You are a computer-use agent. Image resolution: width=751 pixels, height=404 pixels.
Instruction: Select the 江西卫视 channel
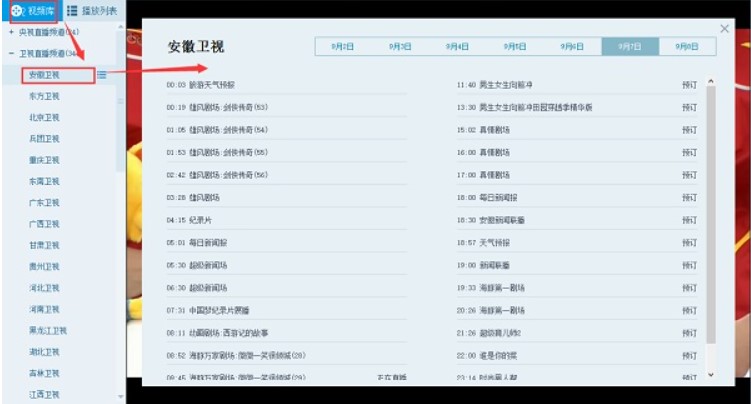pos(44,394)
